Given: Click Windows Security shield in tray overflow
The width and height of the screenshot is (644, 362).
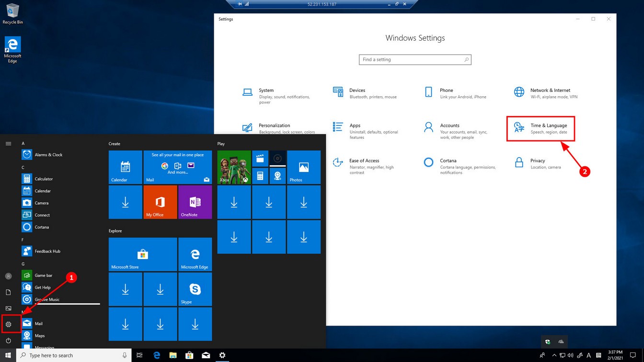Looking at the screenshot, I should click(x=547, y=341).
